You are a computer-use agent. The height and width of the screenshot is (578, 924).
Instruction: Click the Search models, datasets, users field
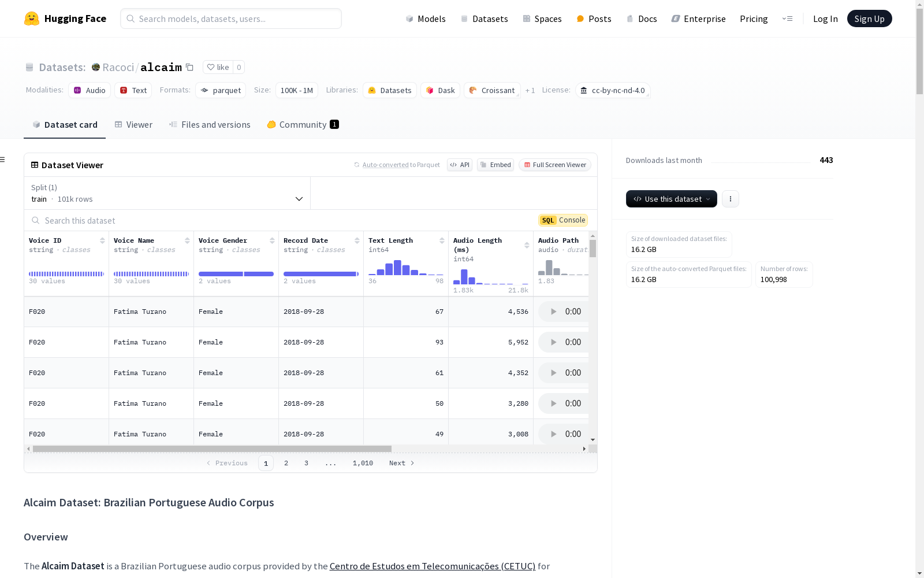pos(231,18)
